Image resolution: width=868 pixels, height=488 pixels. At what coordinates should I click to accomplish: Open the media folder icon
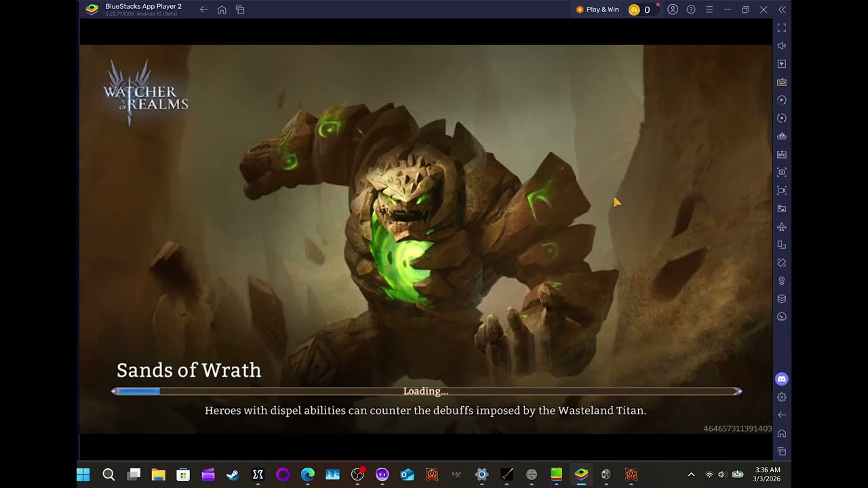[x=782, y=209]
